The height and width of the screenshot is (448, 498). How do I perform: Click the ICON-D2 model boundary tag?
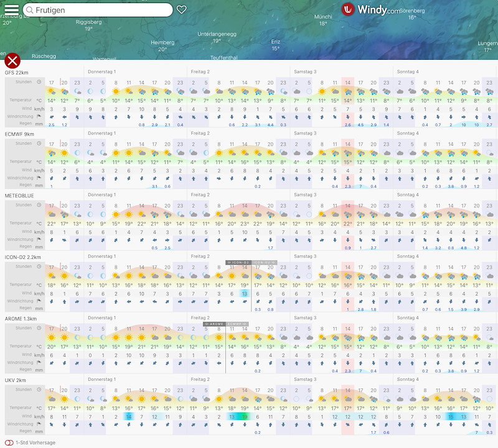pyautogui.click(x=238, y=263)
